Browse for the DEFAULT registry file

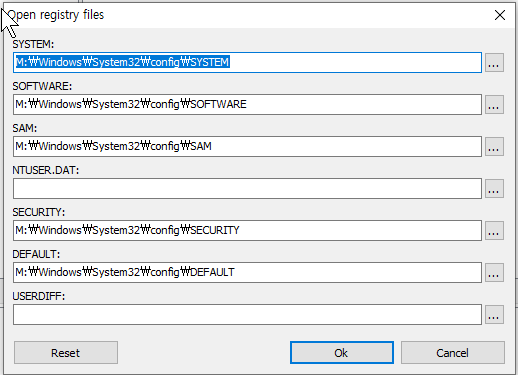coord(494,272)
